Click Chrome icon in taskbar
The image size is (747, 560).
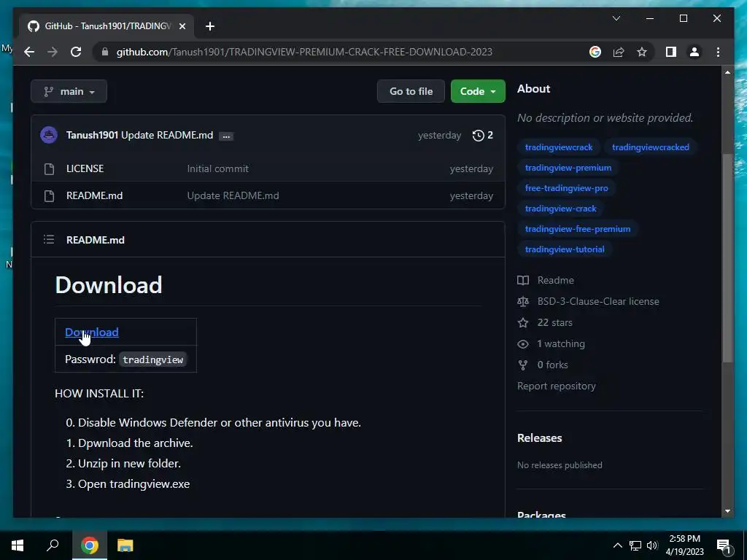[x=90, y=545]
